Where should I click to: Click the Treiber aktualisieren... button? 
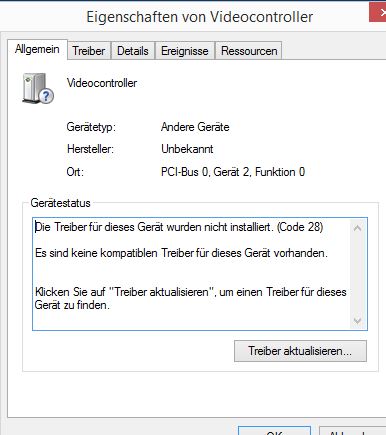coord(300,351)
